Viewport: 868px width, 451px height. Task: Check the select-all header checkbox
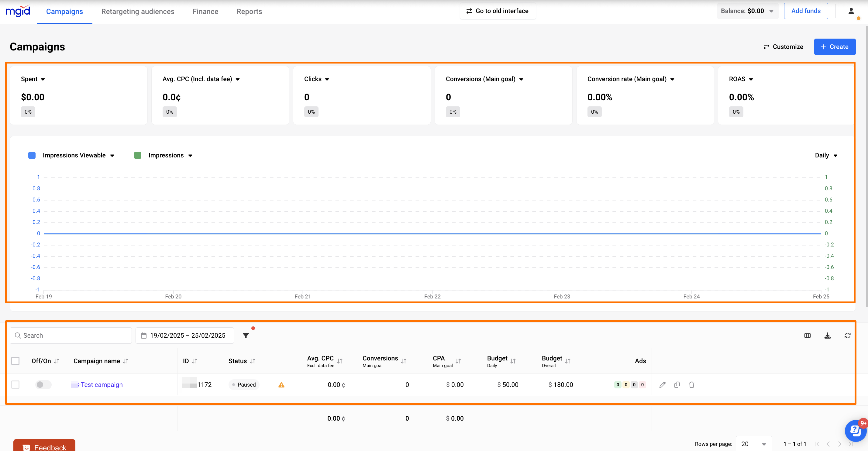[x=15, y=361]
